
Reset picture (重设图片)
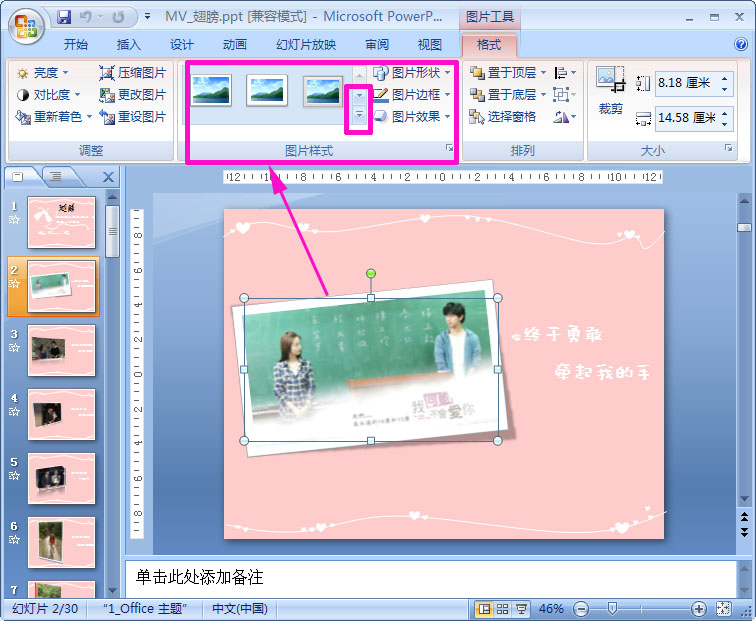(133, 117)
